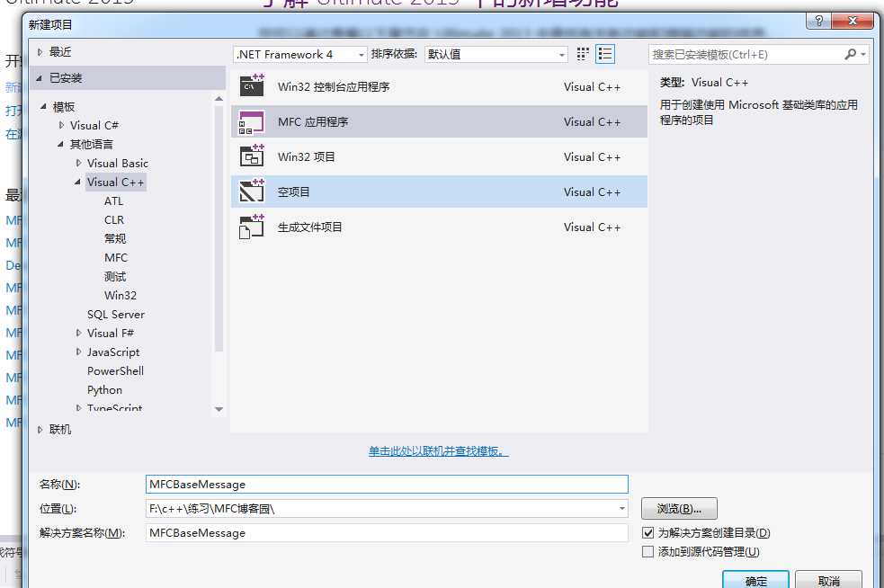
Task: Open the 排序依据 默认值 dropdown
Action: coord(496,55)
